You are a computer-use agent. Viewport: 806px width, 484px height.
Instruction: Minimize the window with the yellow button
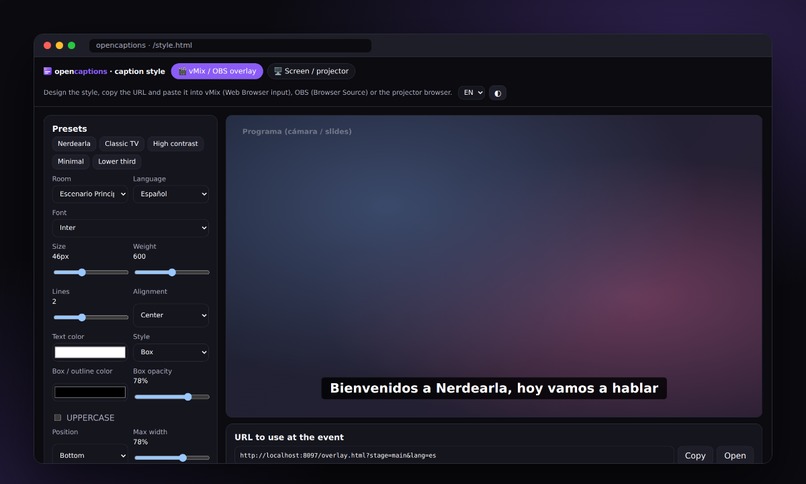click(x=59, y=45)
